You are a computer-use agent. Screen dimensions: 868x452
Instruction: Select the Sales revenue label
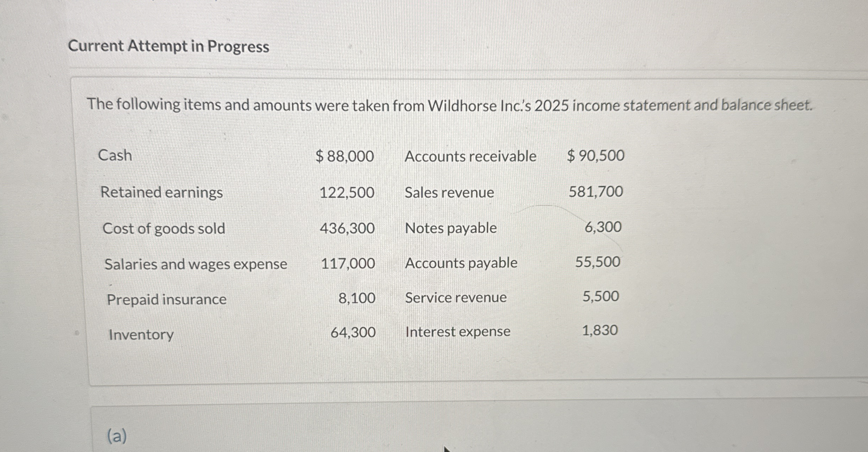coord(449,192)
